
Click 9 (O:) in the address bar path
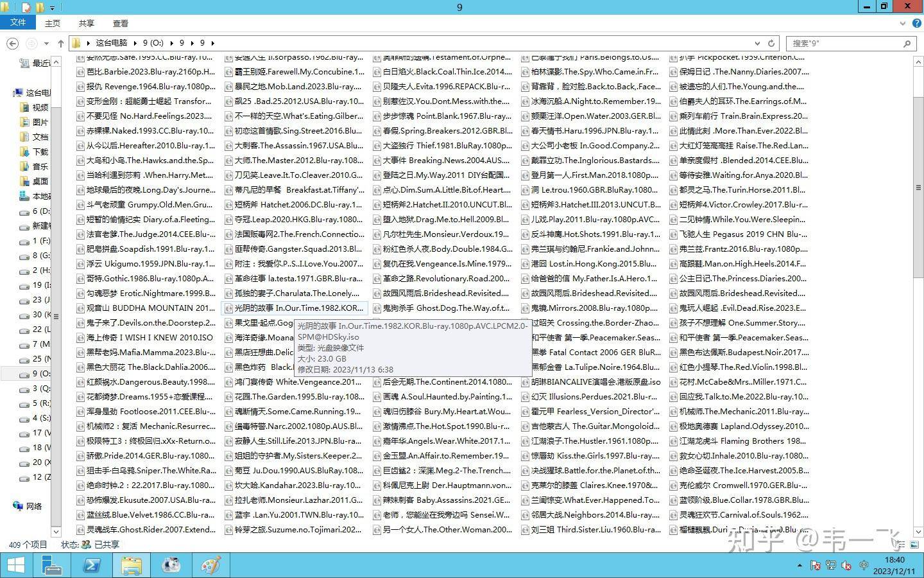coord(153,43)
